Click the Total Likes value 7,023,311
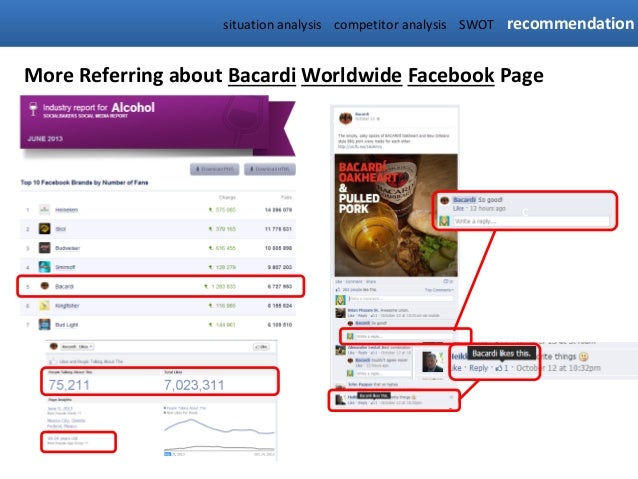This screenshot has height=479, width=638. (194, 385)
